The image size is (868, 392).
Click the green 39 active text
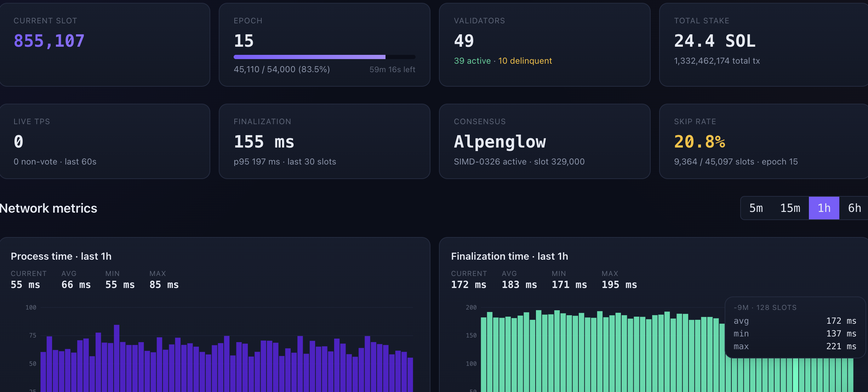(x=472, y=61)
